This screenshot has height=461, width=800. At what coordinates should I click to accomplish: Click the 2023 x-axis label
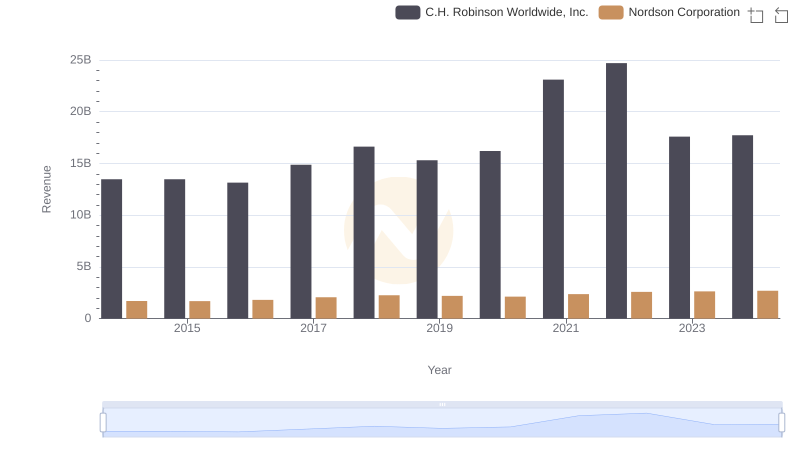[692, 328]
